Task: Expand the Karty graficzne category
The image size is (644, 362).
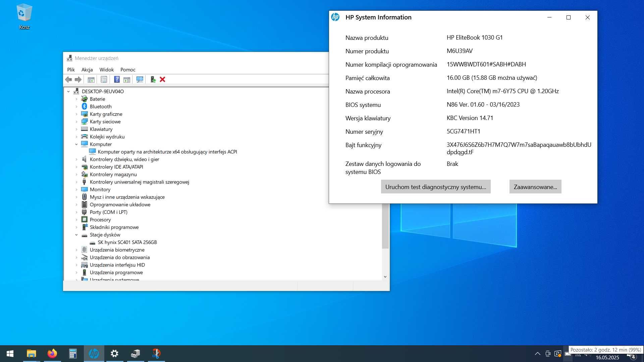Action: coord(76,114)
